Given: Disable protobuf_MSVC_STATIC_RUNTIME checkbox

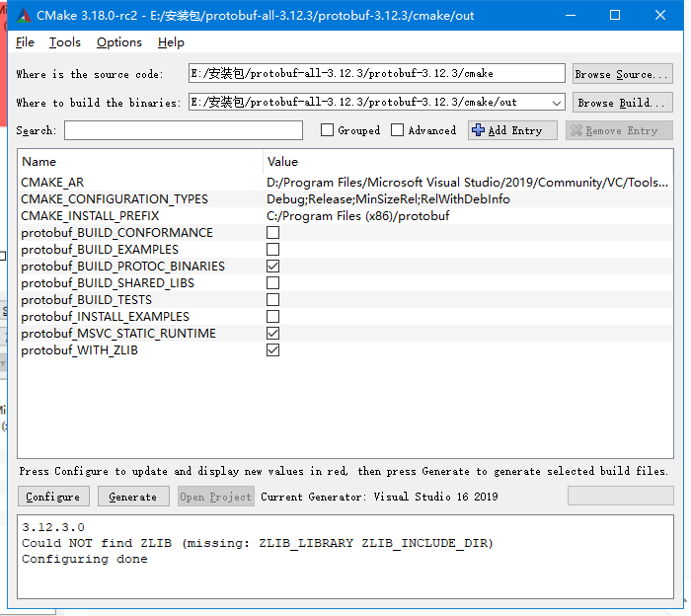Looking at the screenshot, I should click(x=272, y=334).
